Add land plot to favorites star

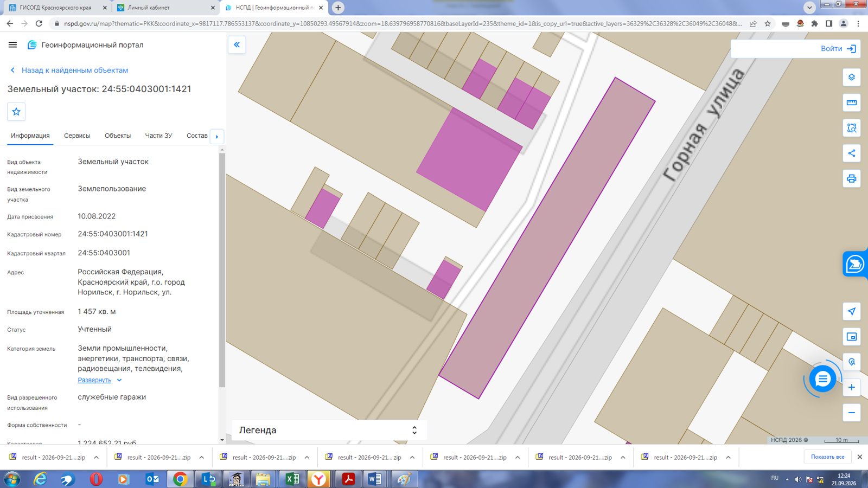click(16, 112)
